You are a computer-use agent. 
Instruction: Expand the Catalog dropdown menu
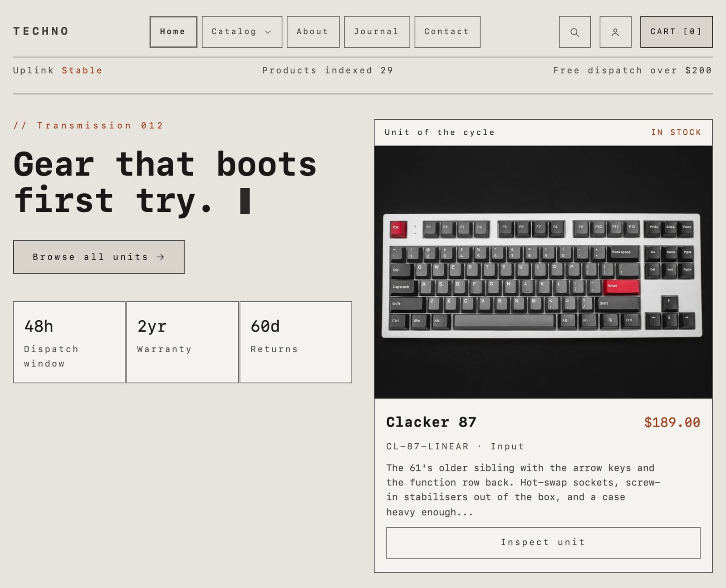point(242,32)
